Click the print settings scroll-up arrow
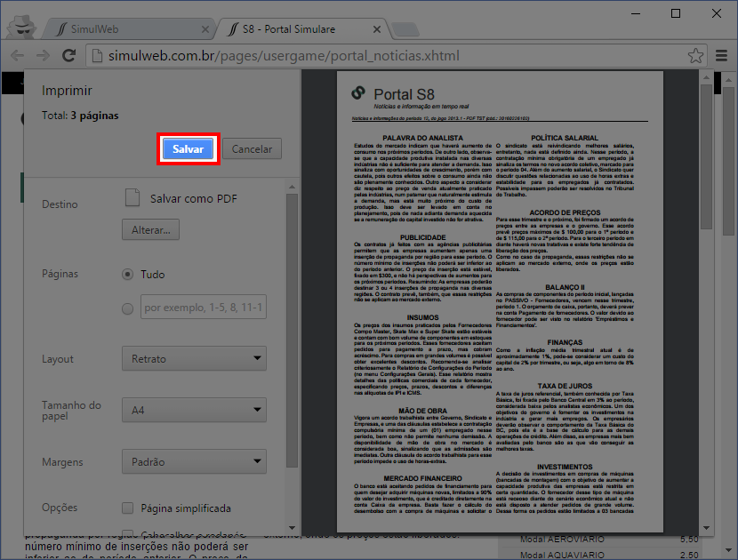Image resolution: width=738 pixels, height=560 pixels. click(x=292, y=187)
